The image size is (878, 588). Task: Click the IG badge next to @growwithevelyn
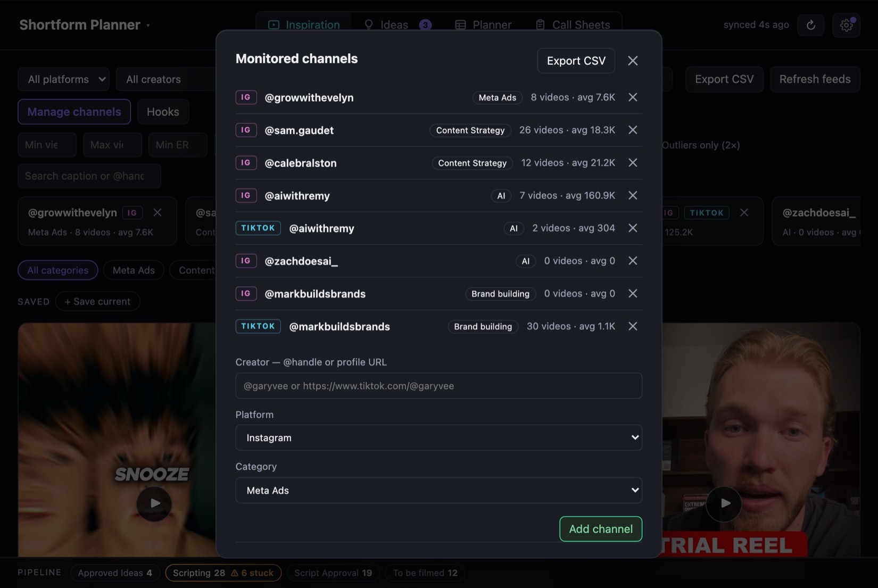pos(246,97)
